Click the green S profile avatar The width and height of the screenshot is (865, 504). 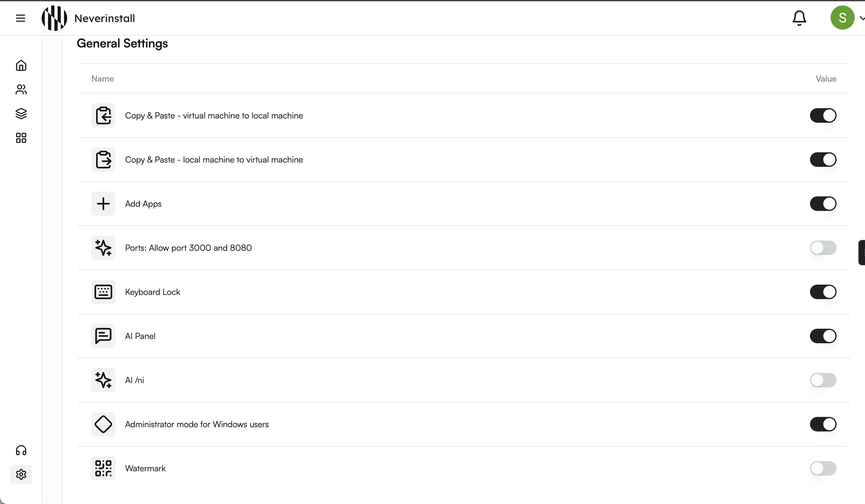click(x=842, y=18)
